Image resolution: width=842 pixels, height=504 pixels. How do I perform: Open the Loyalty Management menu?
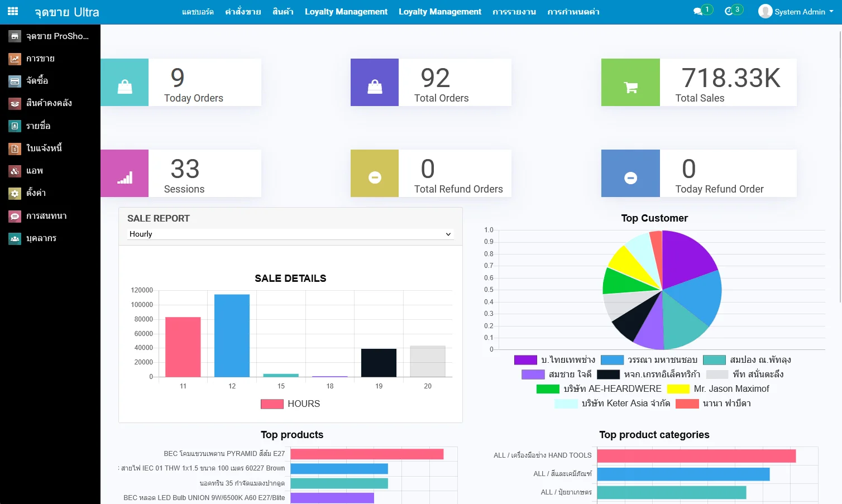point(346,11)
